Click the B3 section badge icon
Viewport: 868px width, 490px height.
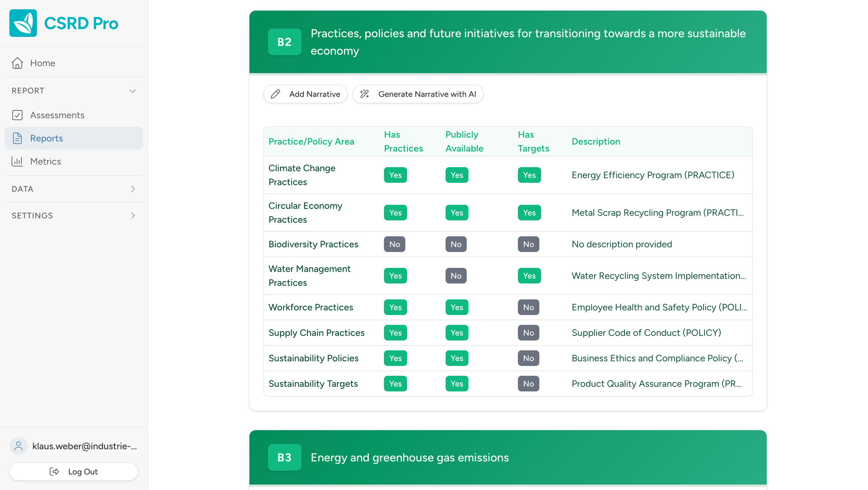click(x=284, y=457)
